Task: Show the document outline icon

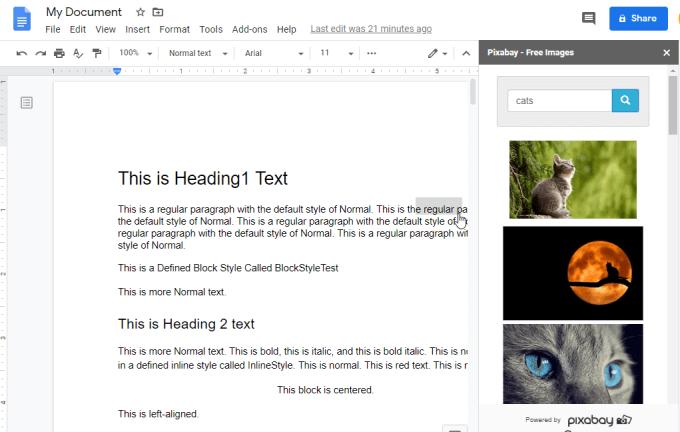Action: pos(26,103)
